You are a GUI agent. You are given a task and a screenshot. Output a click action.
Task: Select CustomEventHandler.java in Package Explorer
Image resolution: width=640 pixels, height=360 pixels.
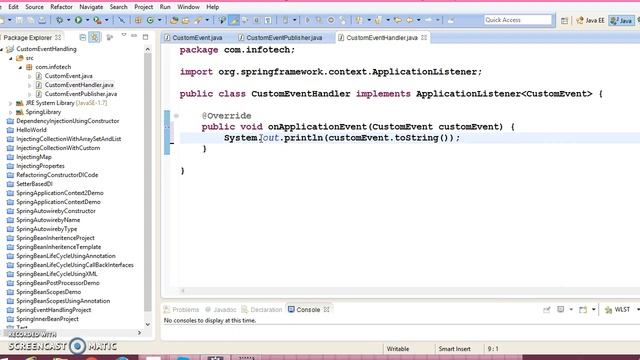click(x=79, y=85)
